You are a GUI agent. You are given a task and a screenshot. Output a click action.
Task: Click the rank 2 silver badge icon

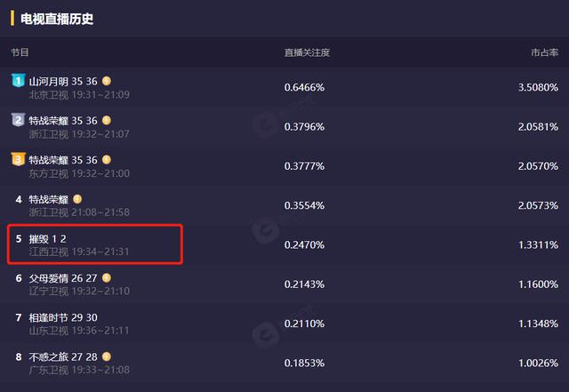(18, 119)
